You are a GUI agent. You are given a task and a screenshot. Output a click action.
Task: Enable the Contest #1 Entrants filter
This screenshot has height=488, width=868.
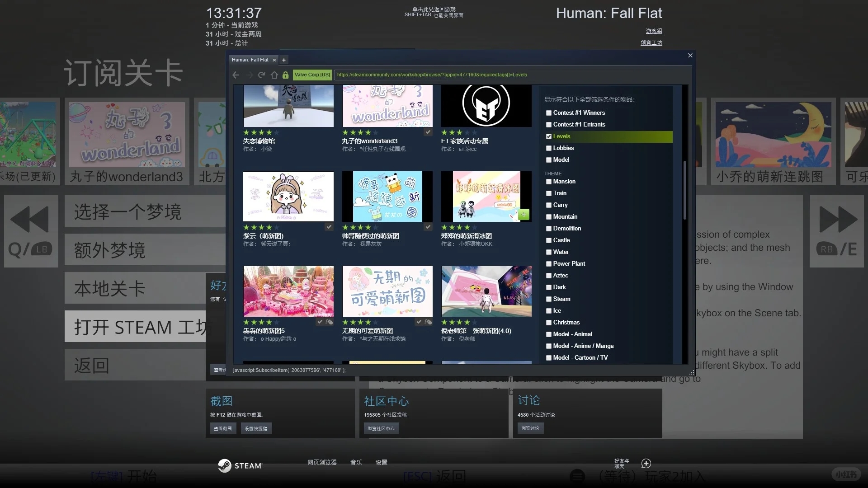(549, 125)
